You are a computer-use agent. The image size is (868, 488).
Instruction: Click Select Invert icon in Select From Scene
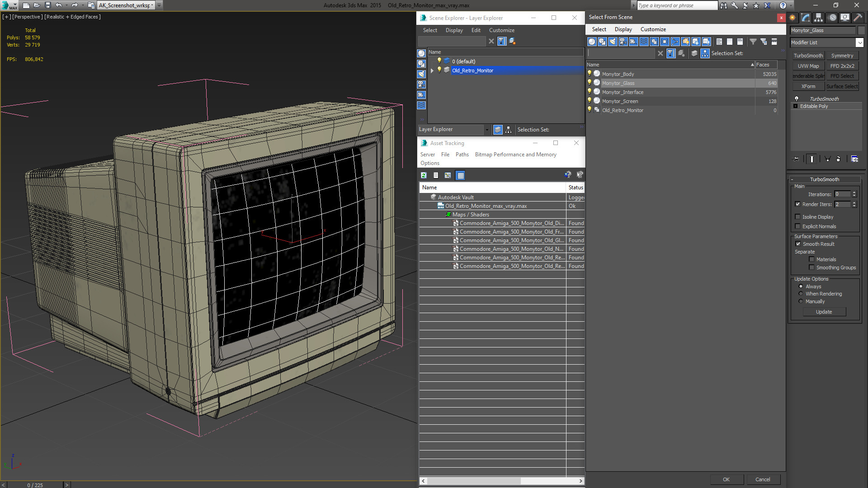(740, 42)
